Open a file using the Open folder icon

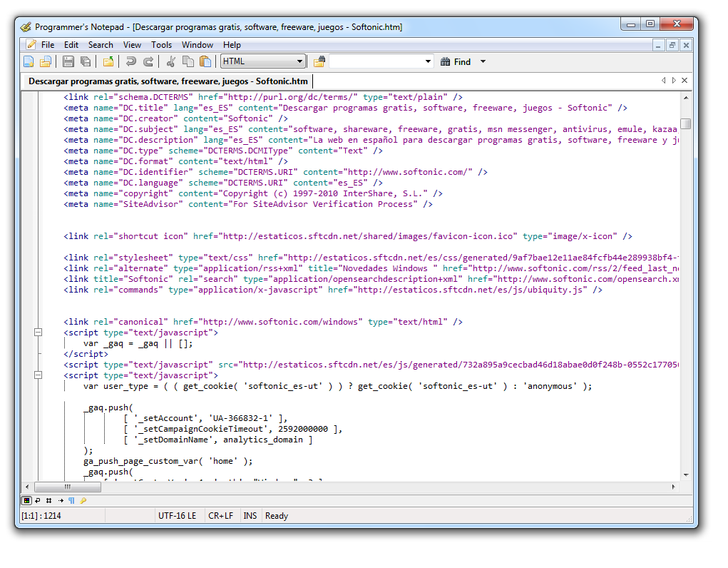(x=45, y=61)
